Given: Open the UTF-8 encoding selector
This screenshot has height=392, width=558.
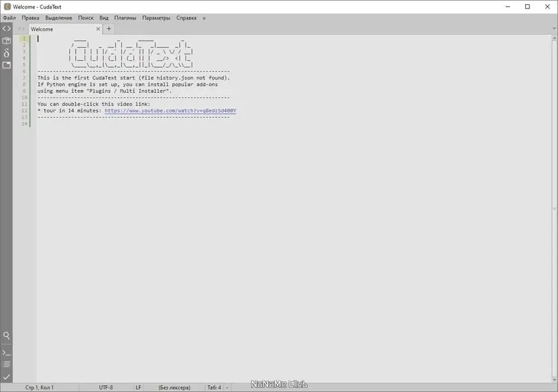Looking at the screenshot, I should click(x=106, y=387).
